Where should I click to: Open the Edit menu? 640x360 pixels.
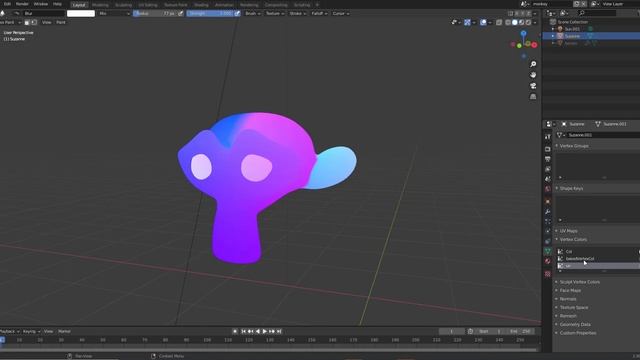click(x=7, y=4)
